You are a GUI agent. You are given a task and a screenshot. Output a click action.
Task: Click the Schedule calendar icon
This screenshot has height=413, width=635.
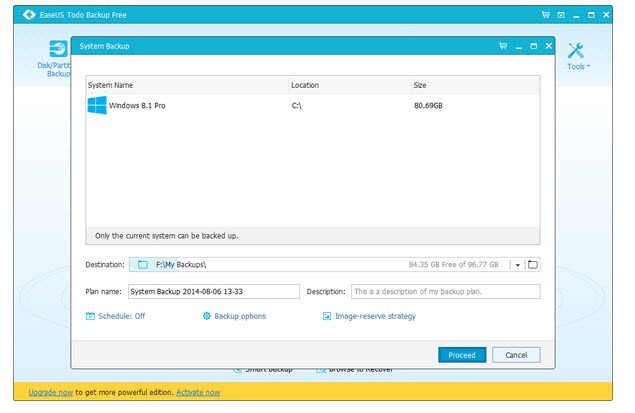tap(90, 316)
